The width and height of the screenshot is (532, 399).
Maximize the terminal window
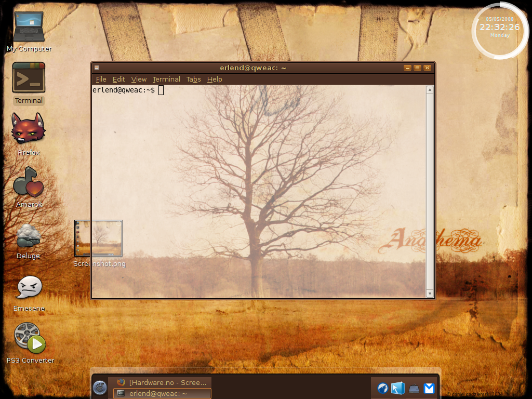(x=417, y=68)
